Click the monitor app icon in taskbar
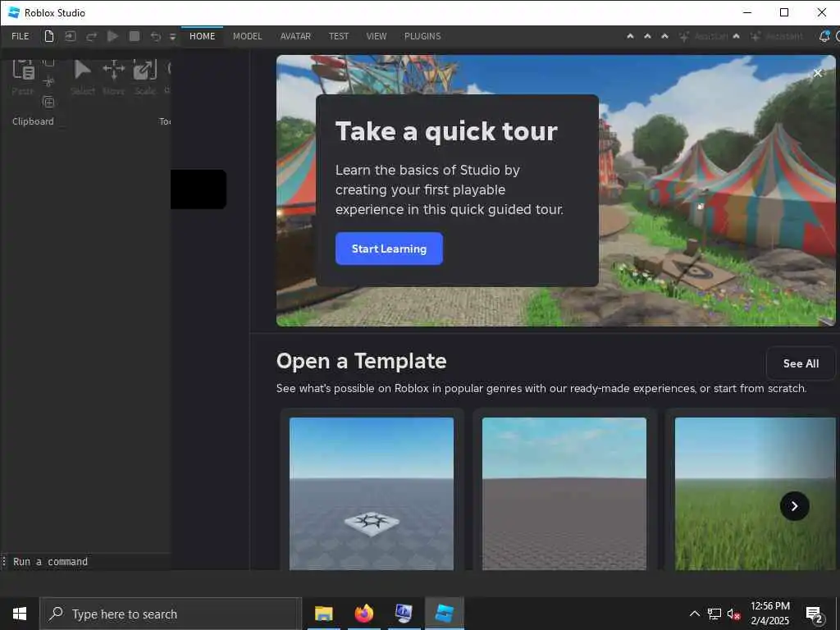 [x=404, y=614]
